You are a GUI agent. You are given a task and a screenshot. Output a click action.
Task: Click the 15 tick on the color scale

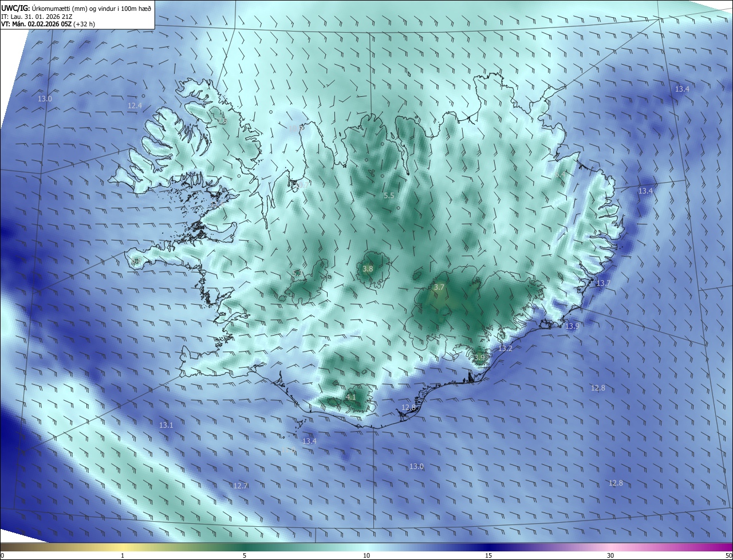click(488, 555)
